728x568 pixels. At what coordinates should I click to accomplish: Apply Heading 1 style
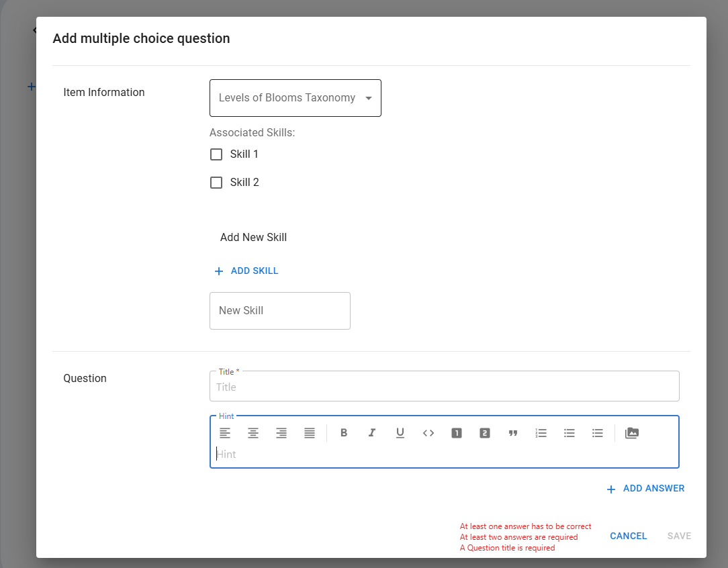457,433
